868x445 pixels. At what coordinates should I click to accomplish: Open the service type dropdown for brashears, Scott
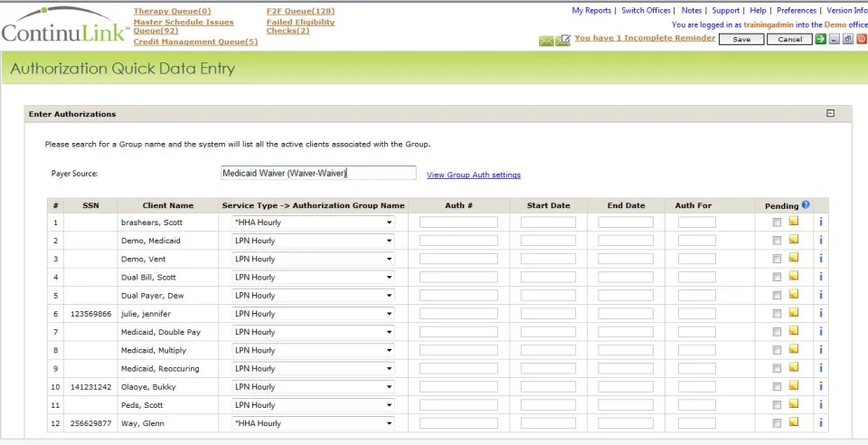[x=314, y=222]
